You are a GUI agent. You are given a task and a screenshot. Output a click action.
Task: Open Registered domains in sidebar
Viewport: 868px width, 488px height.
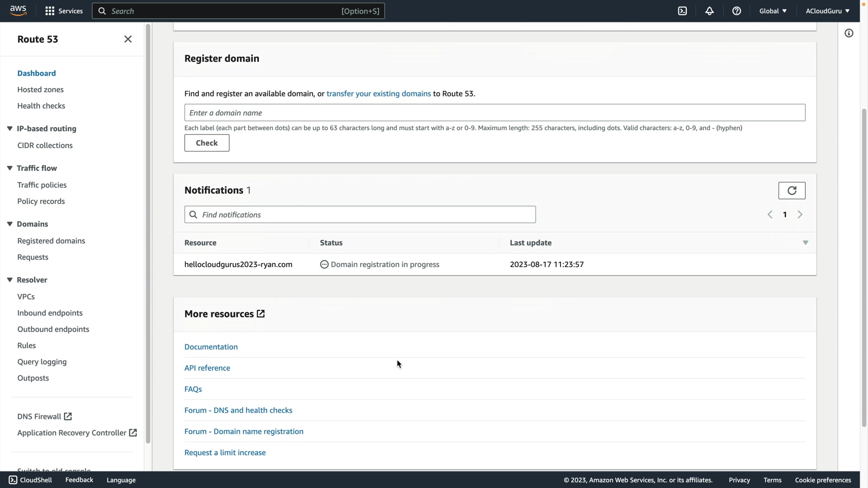(51, 241)
